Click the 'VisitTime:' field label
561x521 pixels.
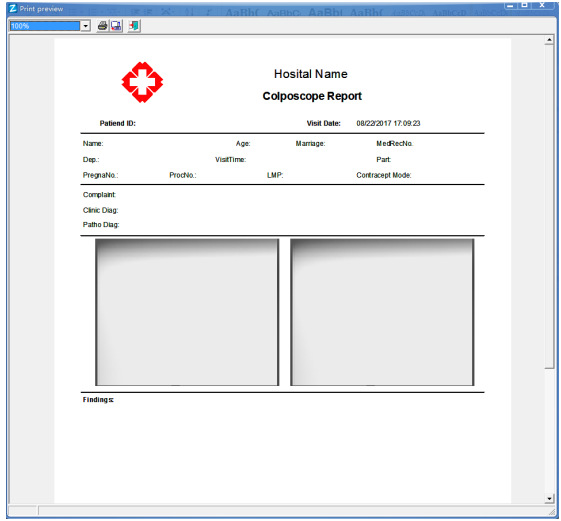(x=230, y=160)
